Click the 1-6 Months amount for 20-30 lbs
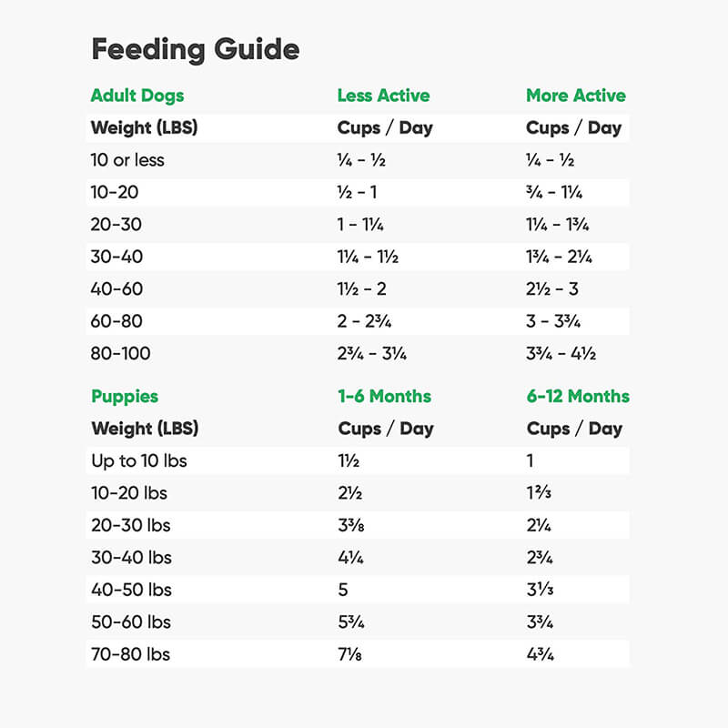 click(x=353, y=525)
